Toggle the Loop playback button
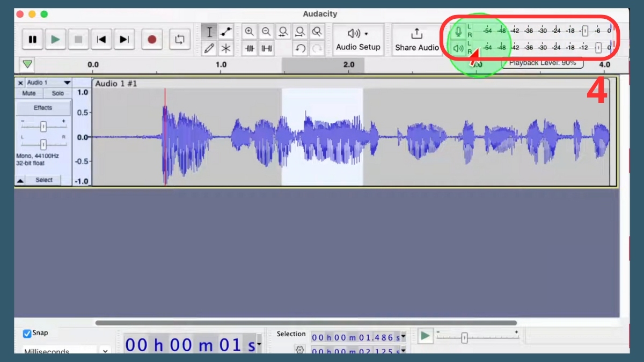Image resolution: width=644 pixels, height=362 pixels. [180, 39]
